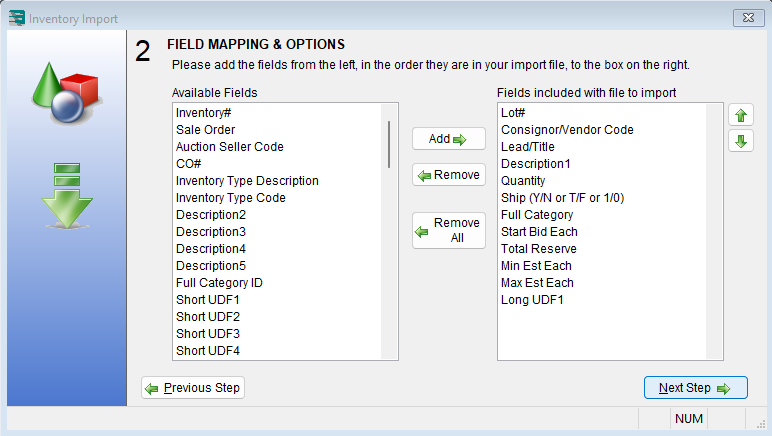Click the move field up arrow icon
Image resolution: width=772 pixels, height=436 pixels.
[740, 116]
